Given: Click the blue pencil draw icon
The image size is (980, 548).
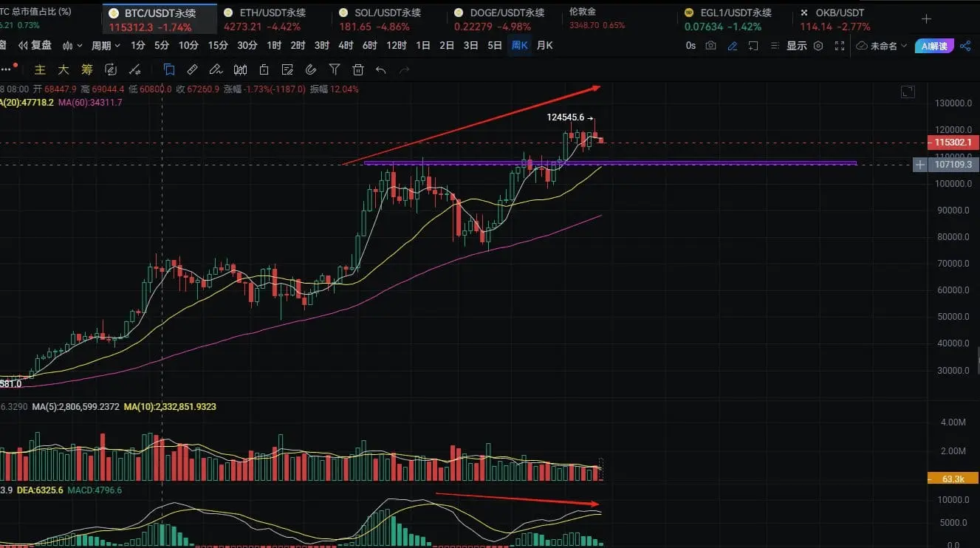Looking at the screenshot, I should click(x=733, y=46).
